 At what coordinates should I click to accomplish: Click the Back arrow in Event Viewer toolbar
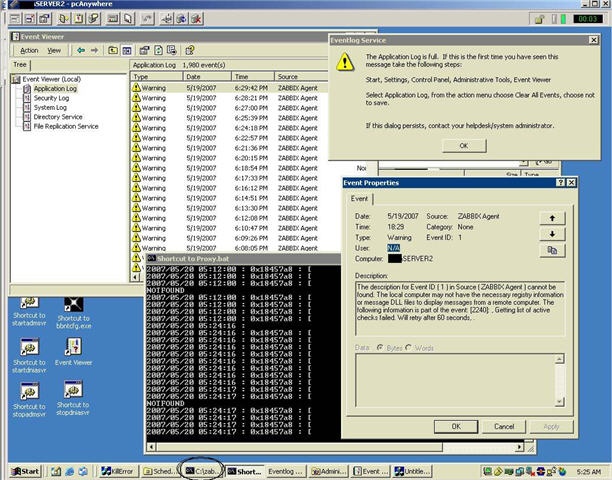tap(81, 50)
